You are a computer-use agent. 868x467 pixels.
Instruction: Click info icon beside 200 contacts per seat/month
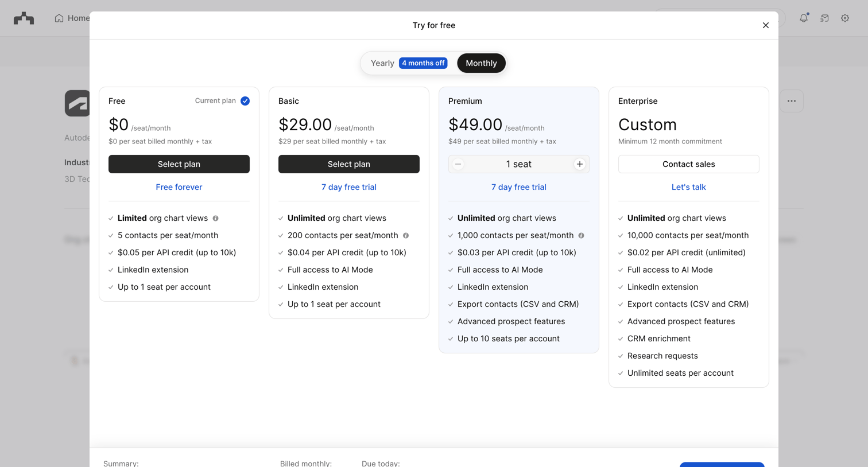click(x=406, y=236)
